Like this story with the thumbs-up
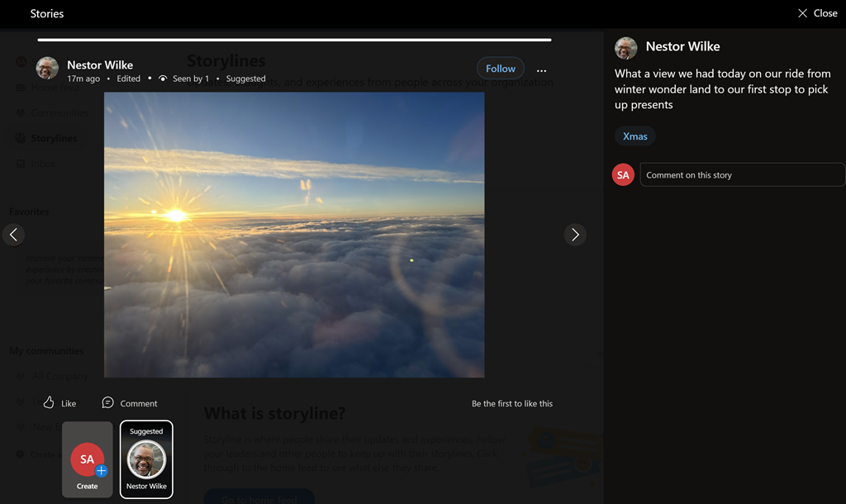 (59, 403)
